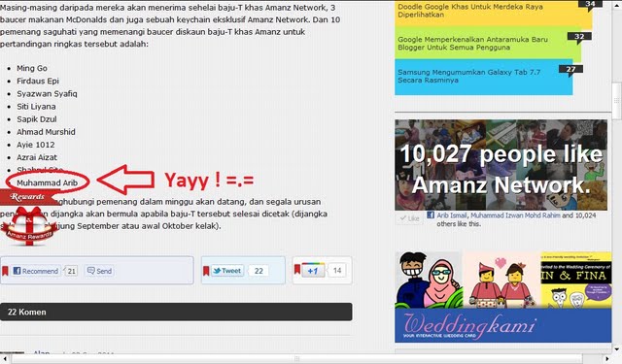Click the name Azrai Aizat in list
Viewport: 622px width, 364px height.
(x=37, y=157)
